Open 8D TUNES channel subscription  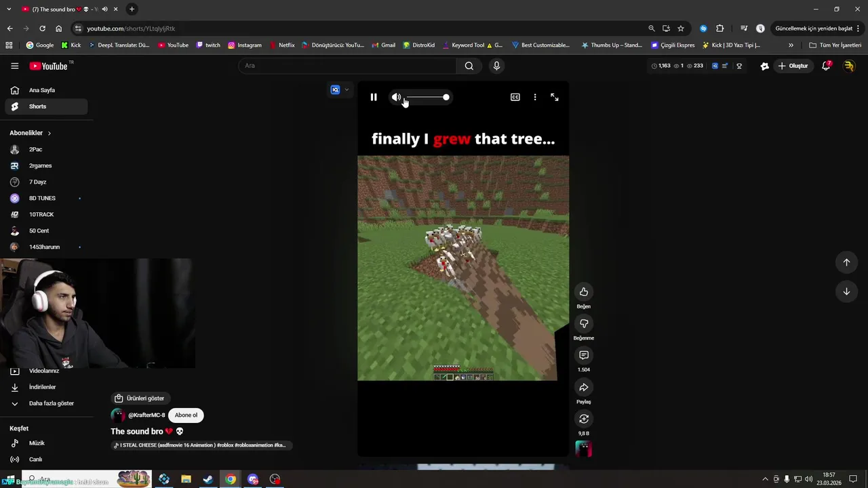pyautogui.click(x=46, y=198)
